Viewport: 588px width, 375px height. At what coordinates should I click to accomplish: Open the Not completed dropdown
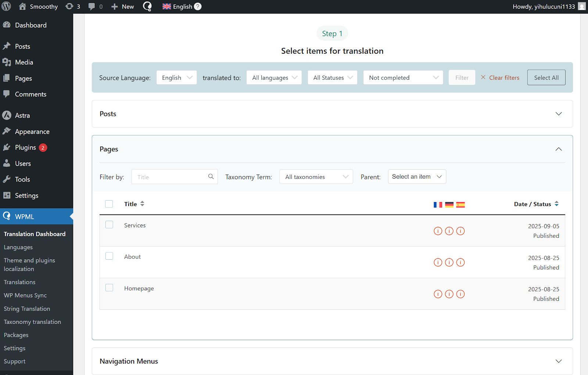(x=403, y=77)
